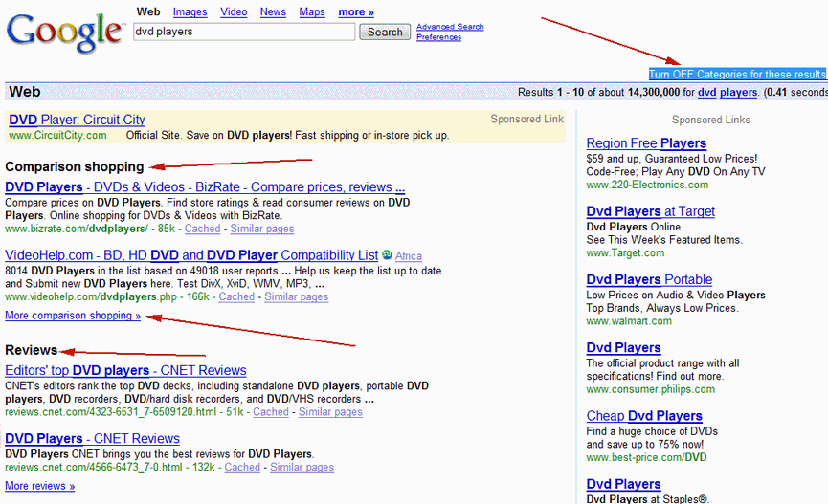Click 'Sponsored Links' header in right column
Screen dimensions: 828x504
711,120
